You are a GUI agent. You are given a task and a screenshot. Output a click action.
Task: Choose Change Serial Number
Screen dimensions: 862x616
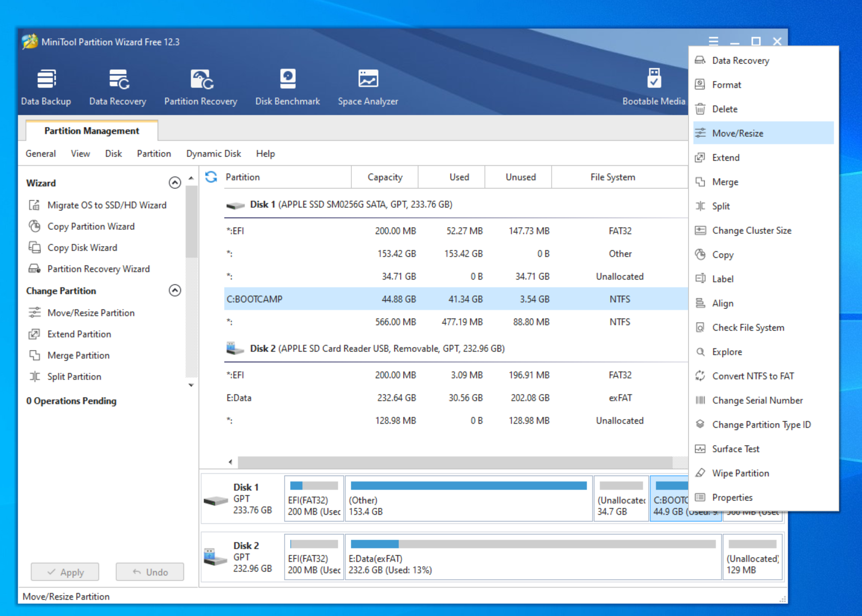tap(763, 401)
